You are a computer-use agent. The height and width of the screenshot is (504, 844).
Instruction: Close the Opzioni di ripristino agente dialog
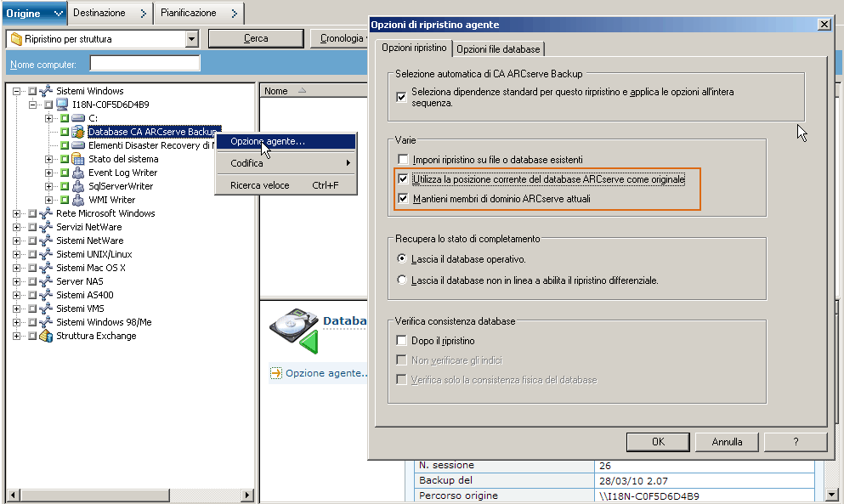tap(824, 25)
